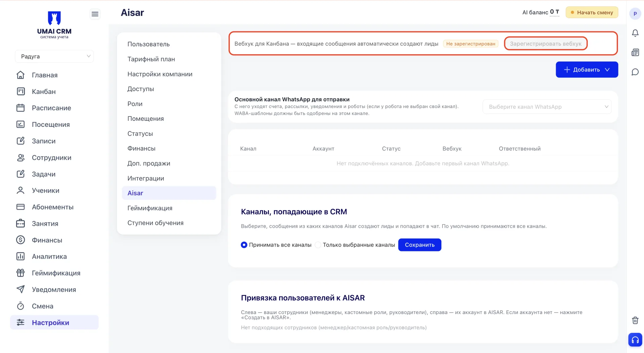Viewport: 644px width, 353px height.
Task: Open Доступы settings section
Action: point(141,89)
